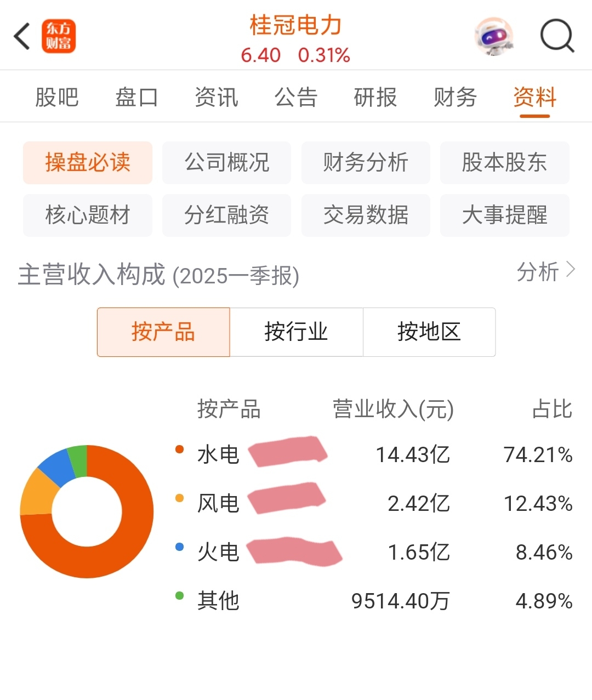Open the robot assistant avatar
The image size is (592, 700).
[x=493, y=36]
